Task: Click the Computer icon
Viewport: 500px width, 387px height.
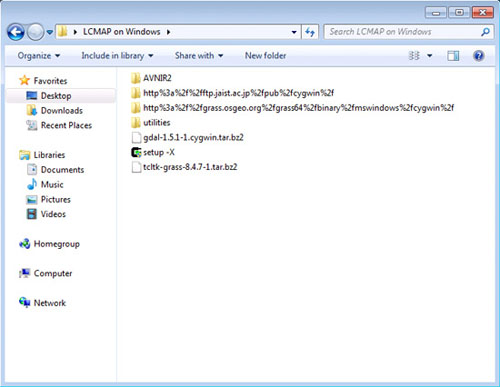Action: [x=24, y=273]
